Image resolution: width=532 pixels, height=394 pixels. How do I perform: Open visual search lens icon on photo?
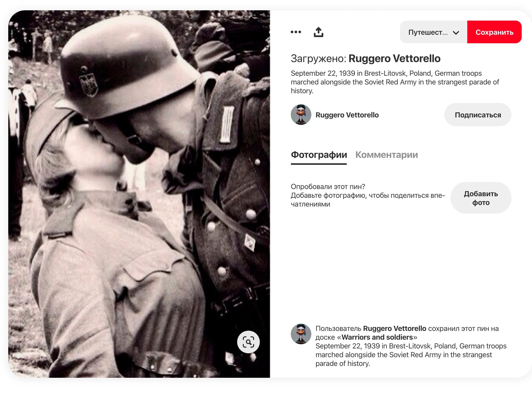[x=248, y=342]
